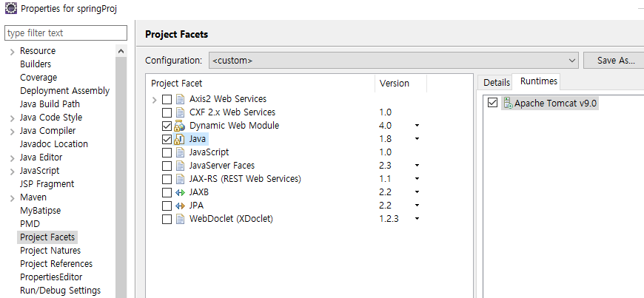Click the CXF 2.x Web Services facet icon
This screenshot has width=644, height=298.
point(180,112)
